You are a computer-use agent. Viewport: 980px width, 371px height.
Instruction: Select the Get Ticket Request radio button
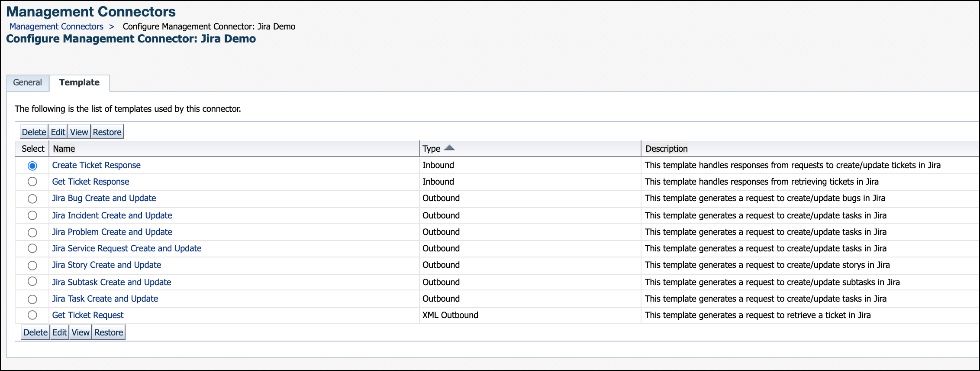pyautogui.click(x=32, y=316)
